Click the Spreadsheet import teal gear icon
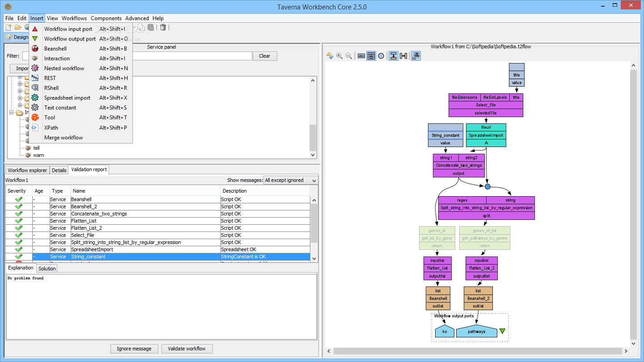The width and height of the screenshot is (644, 362). pos(35,98)
